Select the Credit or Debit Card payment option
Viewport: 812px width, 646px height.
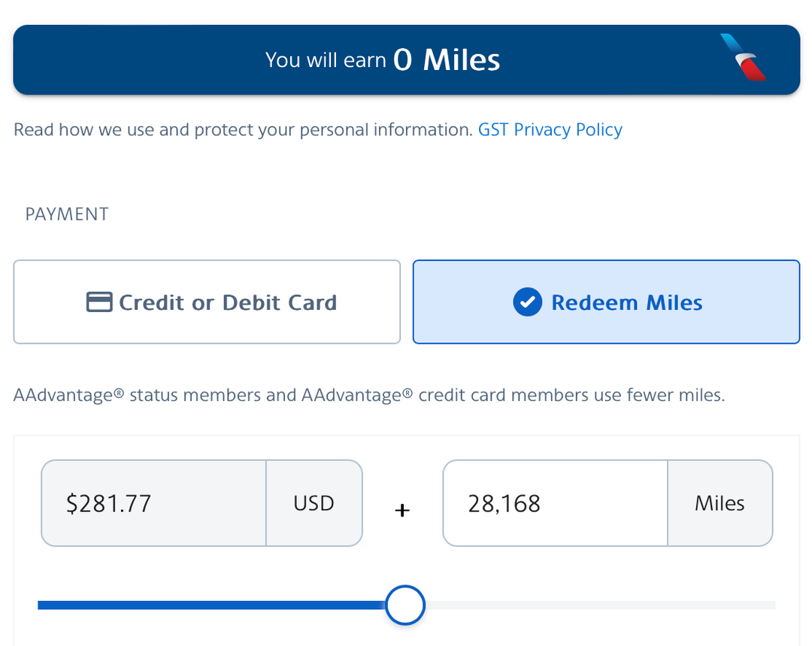pyautogui.click(x=207, y=302)
